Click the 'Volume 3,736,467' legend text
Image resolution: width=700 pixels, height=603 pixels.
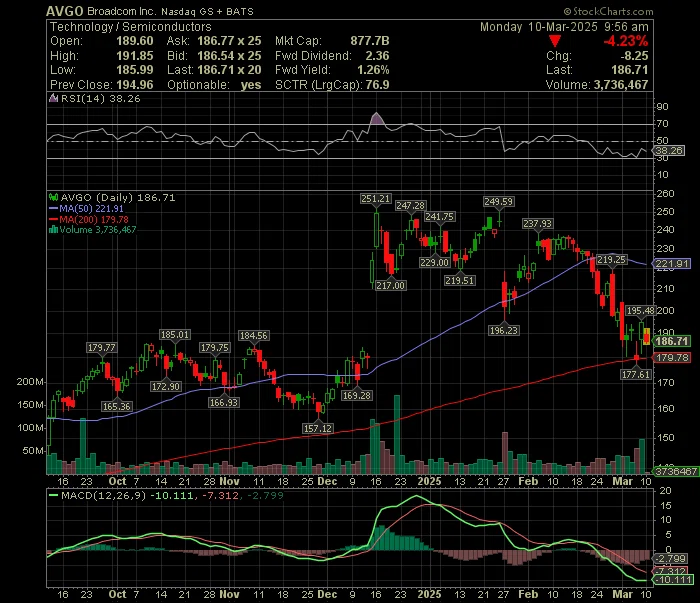(x=98, y=230)
